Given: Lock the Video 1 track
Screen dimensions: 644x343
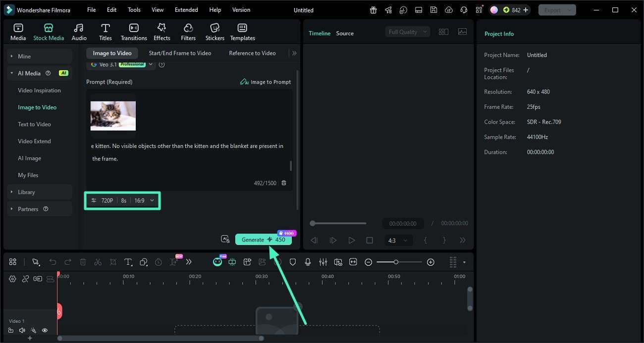Looking at the screenshot, I should pos(11,330).
